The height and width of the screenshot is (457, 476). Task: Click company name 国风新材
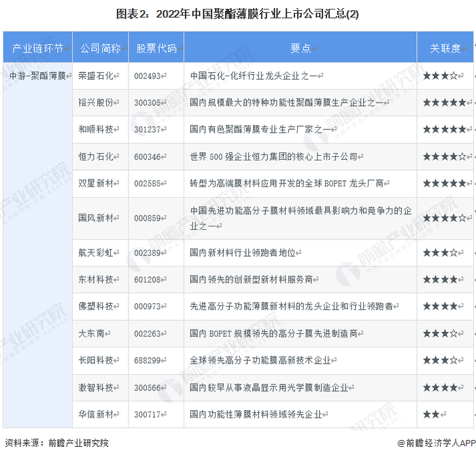[96, 218]
